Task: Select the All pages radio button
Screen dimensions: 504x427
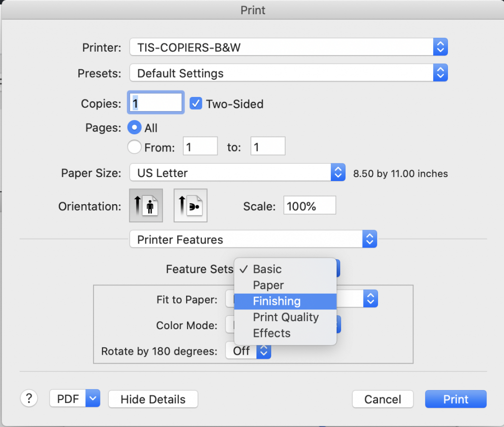Action: click(134, 128)
